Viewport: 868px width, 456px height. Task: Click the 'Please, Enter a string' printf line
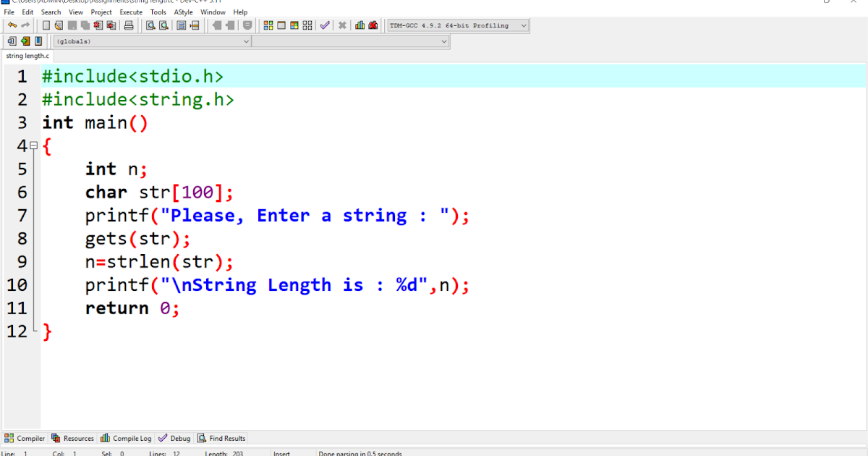click(x=278, y=215)
